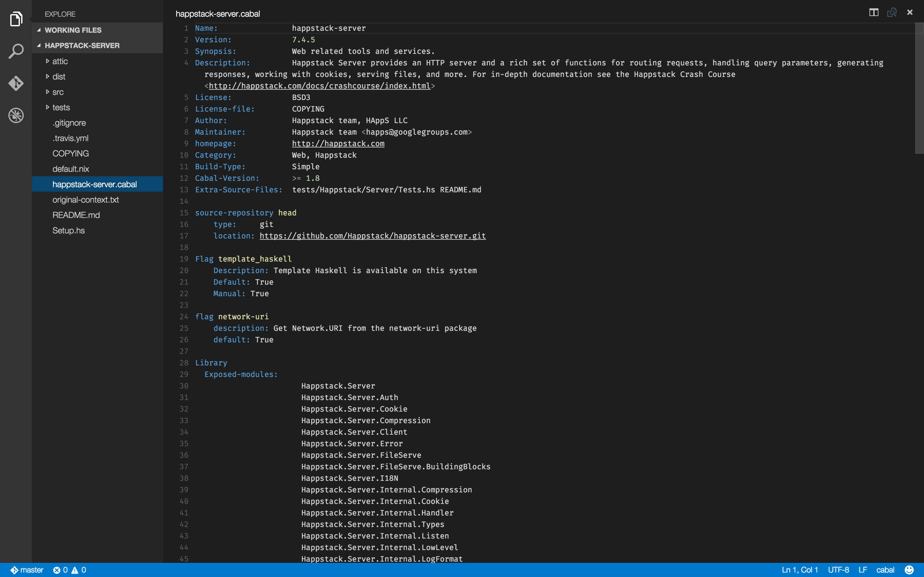Viewport: 924px width, 577px height.
Task: Open README.md in the explorer
Action: pos(76,215)
